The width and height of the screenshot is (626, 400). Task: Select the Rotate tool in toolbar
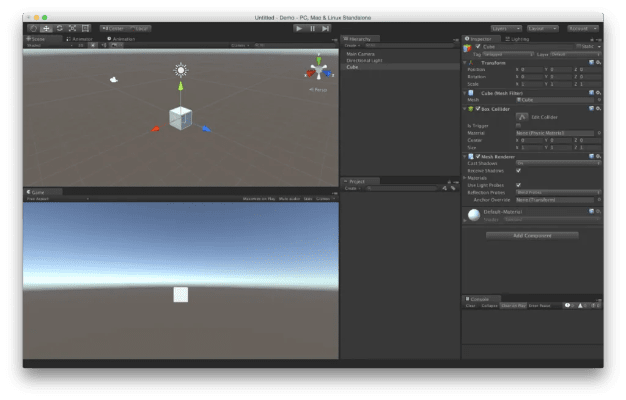[59, 28]
